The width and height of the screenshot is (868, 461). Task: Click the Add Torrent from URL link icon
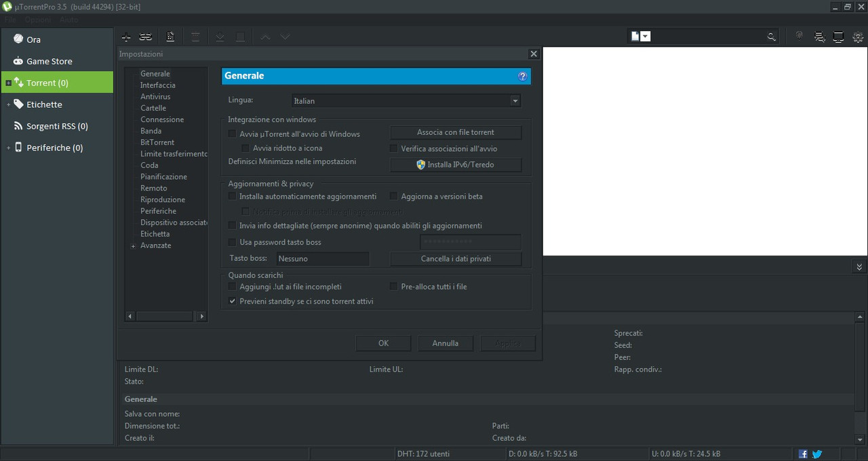point(145,37)
